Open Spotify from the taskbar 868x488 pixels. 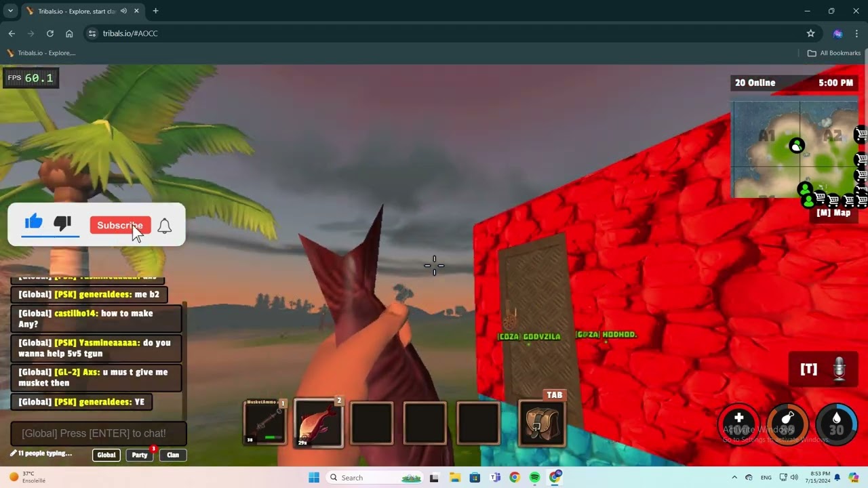[534, 478]
